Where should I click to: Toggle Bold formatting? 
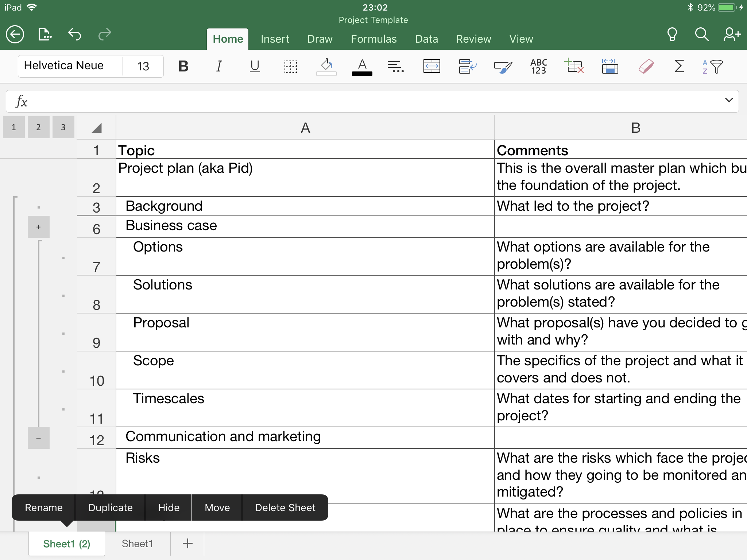coord(183,66)
